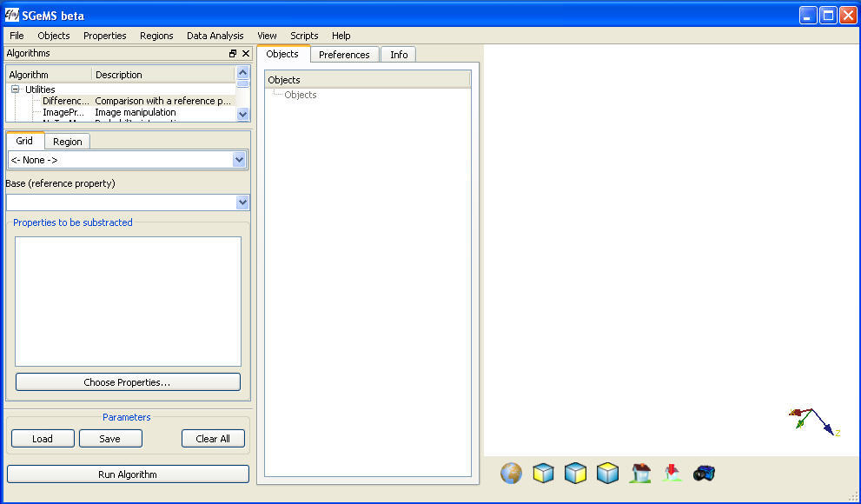Switch to the Grid tab
861x504 pixels.
[24, 141]
